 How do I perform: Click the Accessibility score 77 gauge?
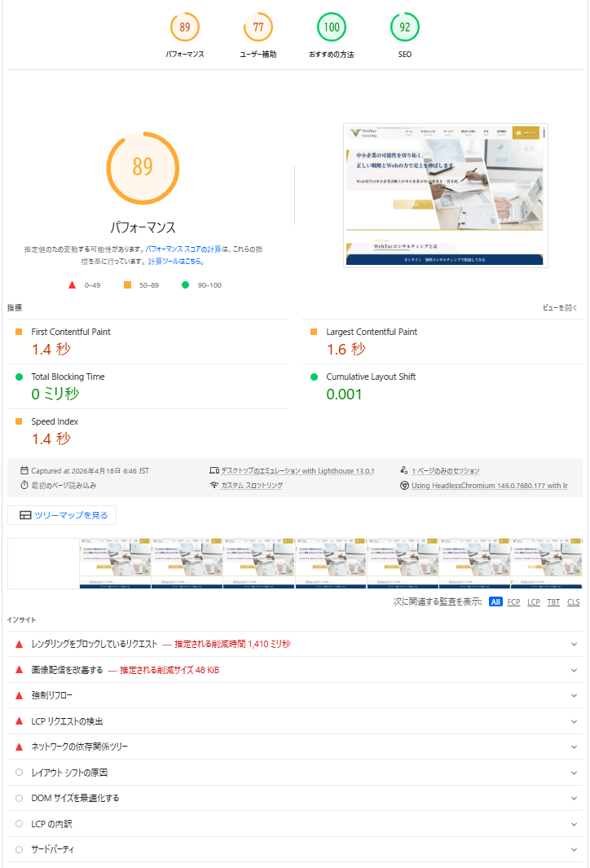pyautogui.click(x=258, y=27)
